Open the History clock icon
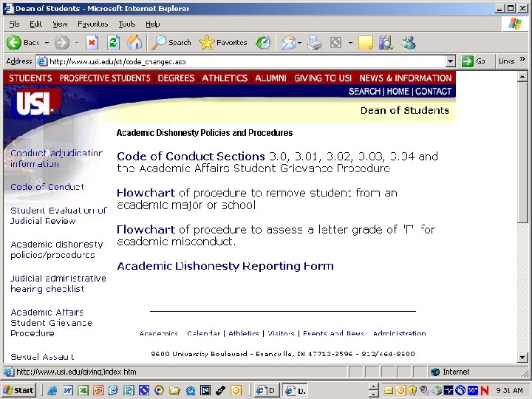This screenshot has width=532, height=399. tap(263, 43)
